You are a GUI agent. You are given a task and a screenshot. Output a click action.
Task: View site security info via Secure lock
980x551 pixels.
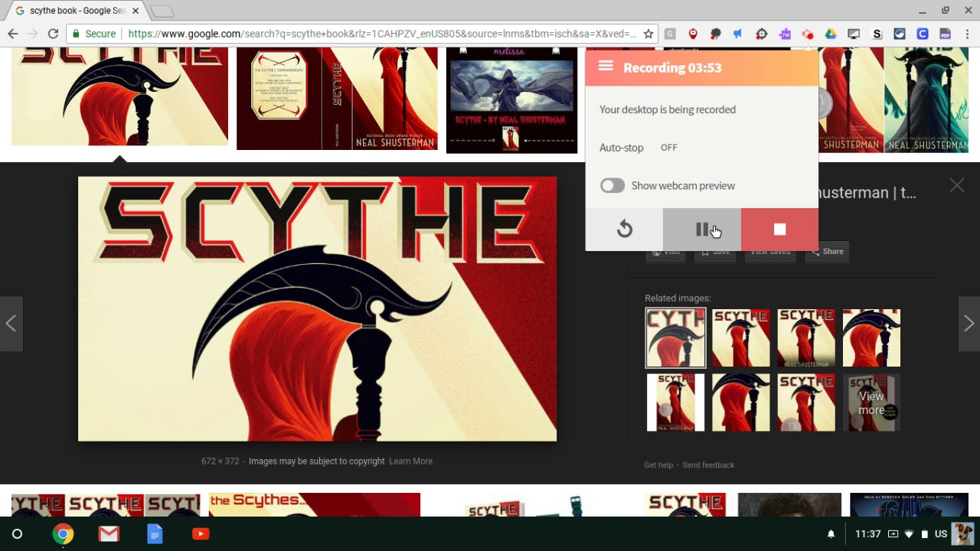(94, 34)
